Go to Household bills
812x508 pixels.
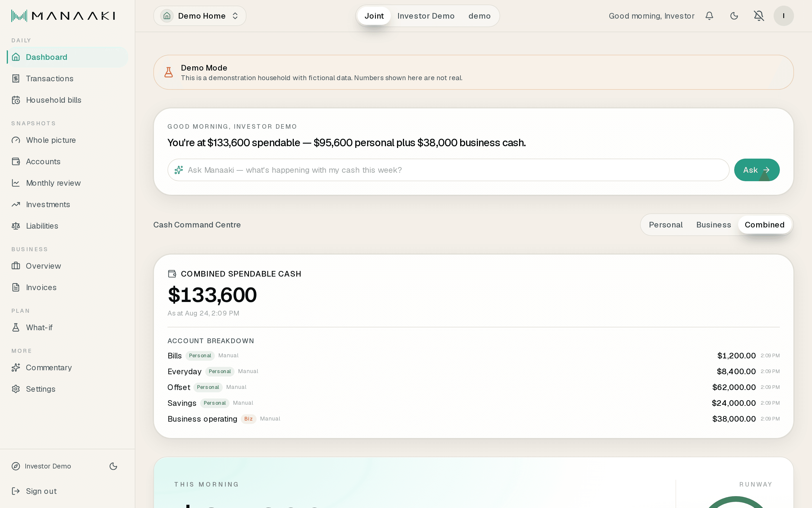[67, 100]
